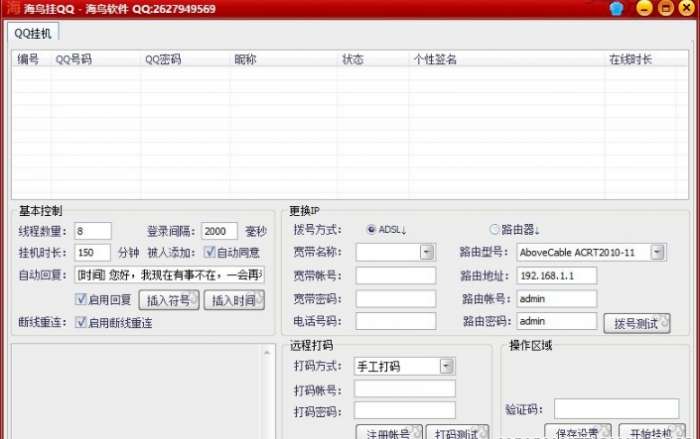This screenshot has height=439, width=700.
Task: Maximize the window with the orange square button
Action: point(666,8)
